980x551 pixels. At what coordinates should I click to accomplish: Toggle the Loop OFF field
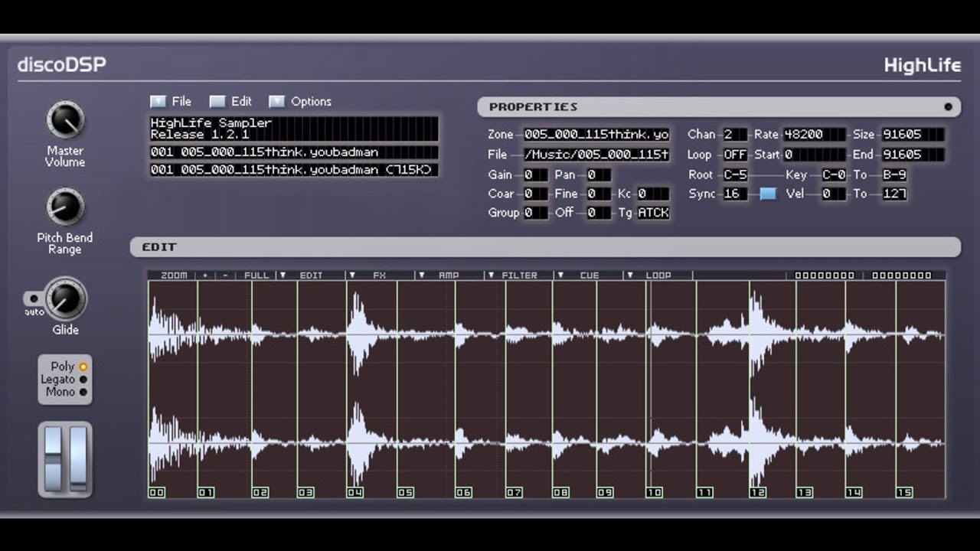735,155
